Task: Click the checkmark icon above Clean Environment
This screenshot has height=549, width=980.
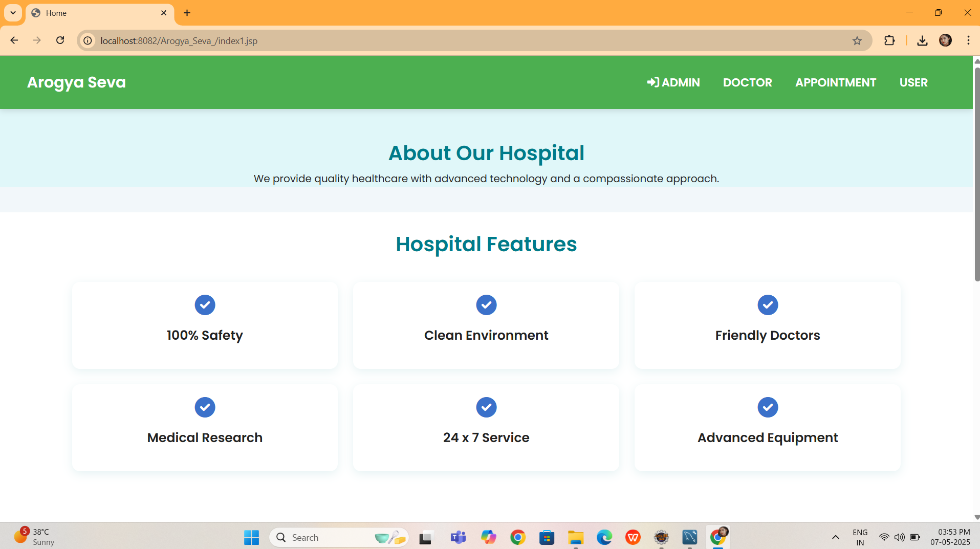Action: pos(486,304)
